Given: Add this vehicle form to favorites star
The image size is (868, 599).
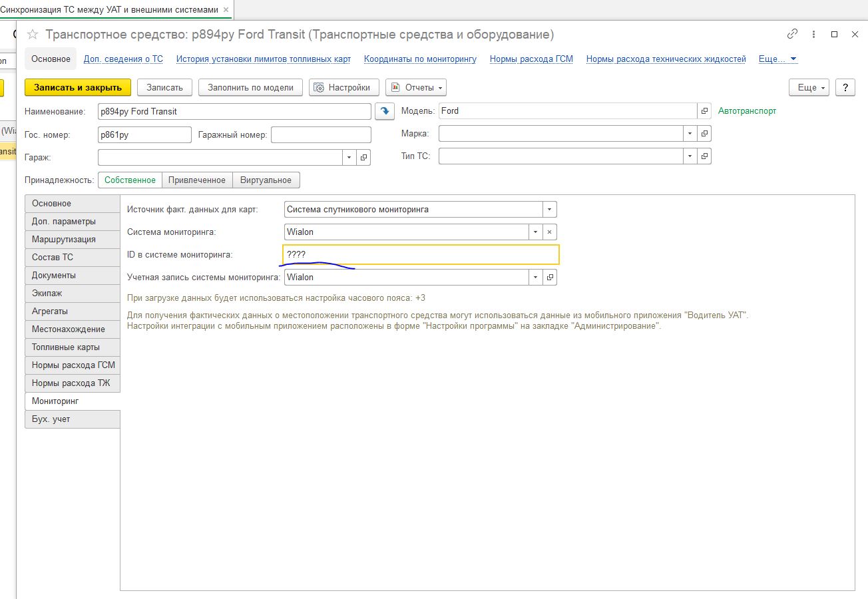Looking at the screenshot, I should click(33, 35).
